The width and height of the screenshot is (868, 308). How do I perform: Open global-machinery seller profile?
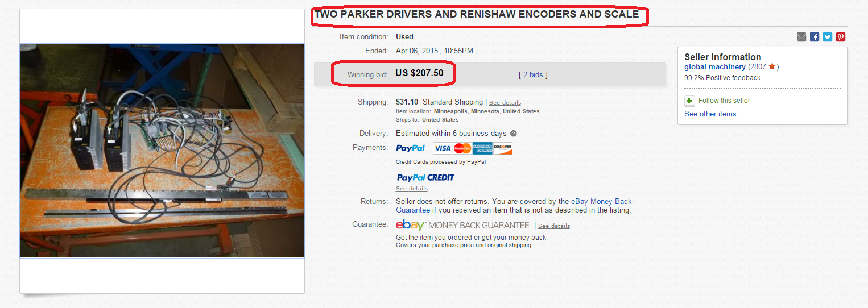pyautogui.click(x=714, y=67)
